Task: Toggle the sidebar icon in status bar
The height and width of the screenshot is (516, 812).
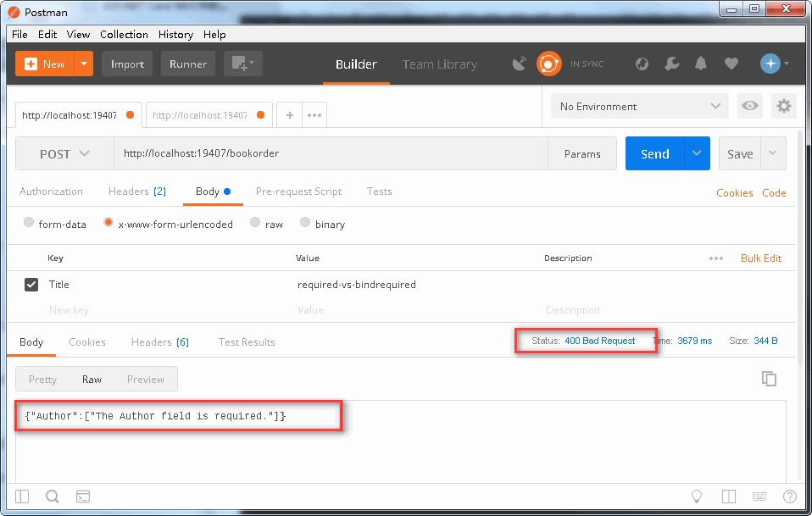Action: [x=22, y=497]
